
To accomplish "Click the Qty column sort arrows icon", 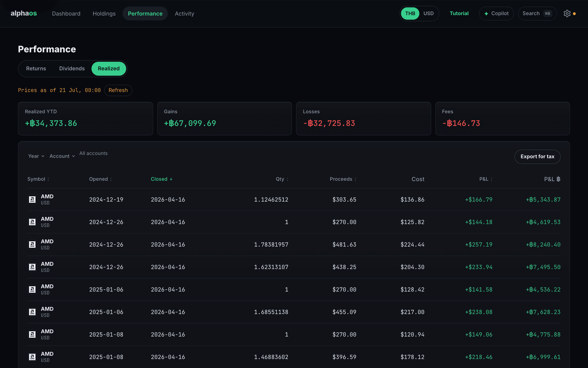I will (x=287, y=179).
